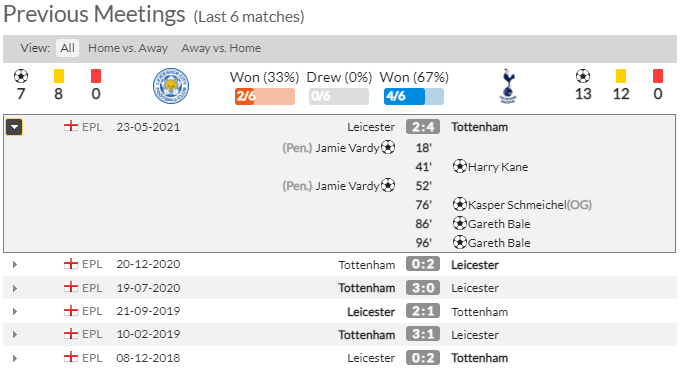
Task: Expand the 20-12-2020 Tottenham vs Leicester match
Action: tap(15, 265)
